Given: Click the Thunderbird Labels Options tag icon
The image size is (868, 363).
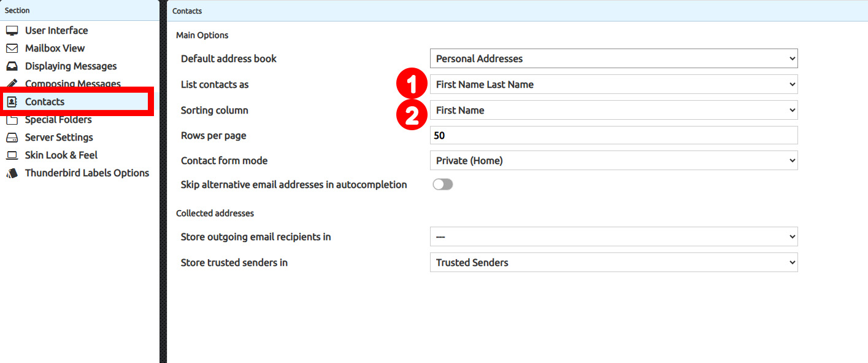Looking at the screenshot, I should tap(12, 173).
